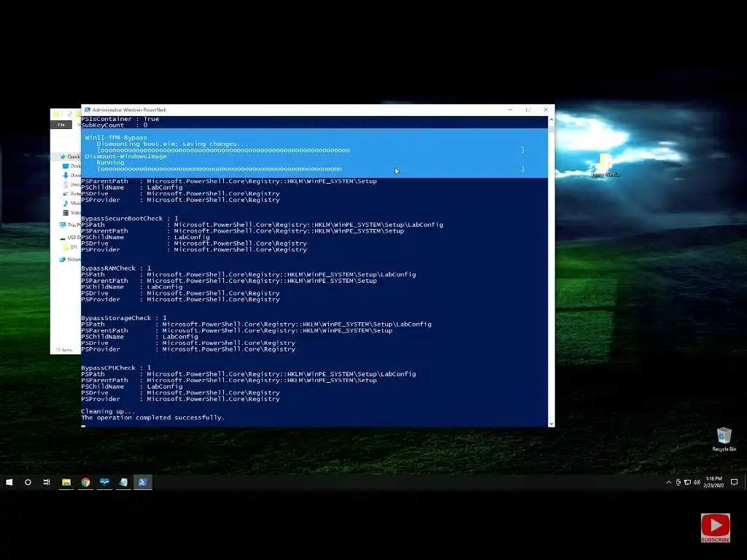Click 'BypassCPUCheck : 1' output line
This screenshot has height=560, width=747.
pos(116,367)
